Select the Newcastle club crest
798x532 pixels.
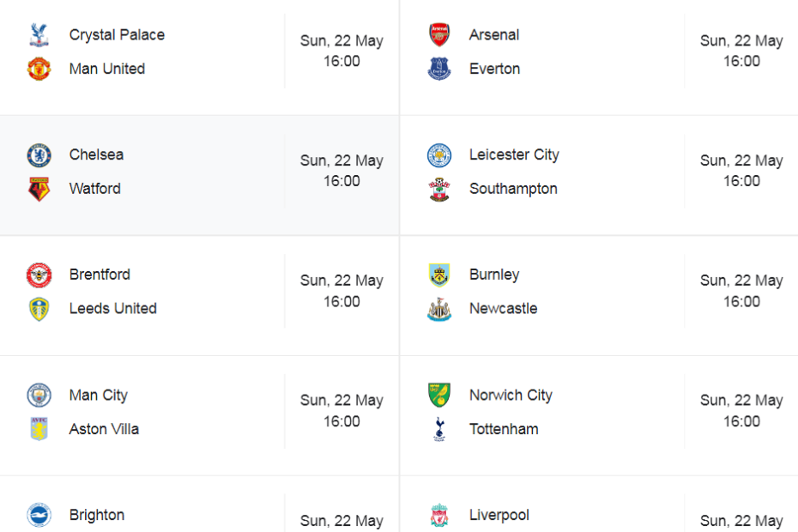438,309
